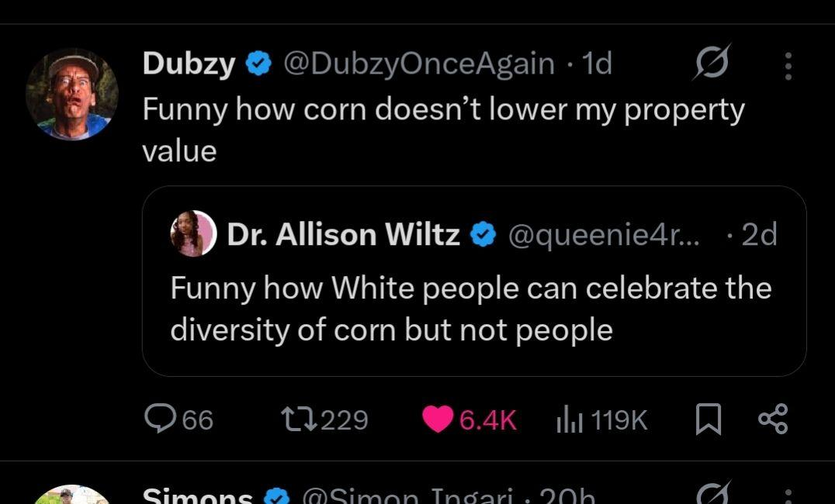Image resolution: width=835 pixels, height=504 pixels.
Task: Click the share icon on the tweet
Action: pyautogui.click(x=772, y=419)
